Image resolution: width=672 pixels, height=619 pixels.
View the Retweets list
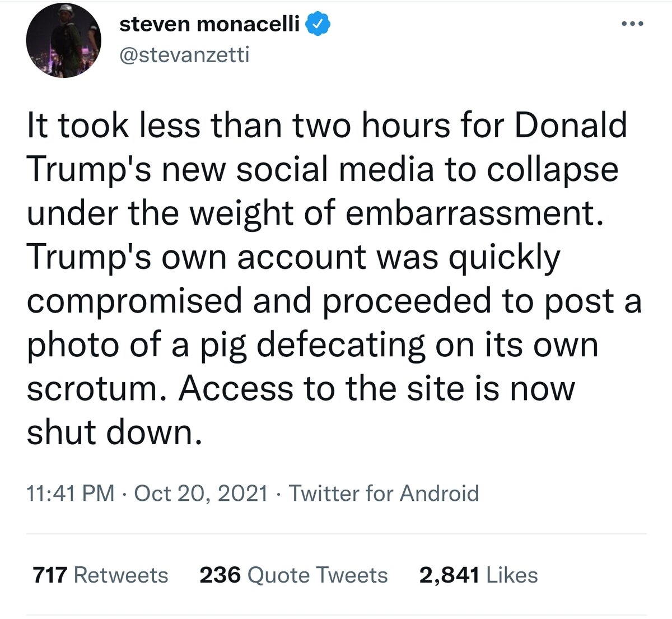tap(121, 575)
